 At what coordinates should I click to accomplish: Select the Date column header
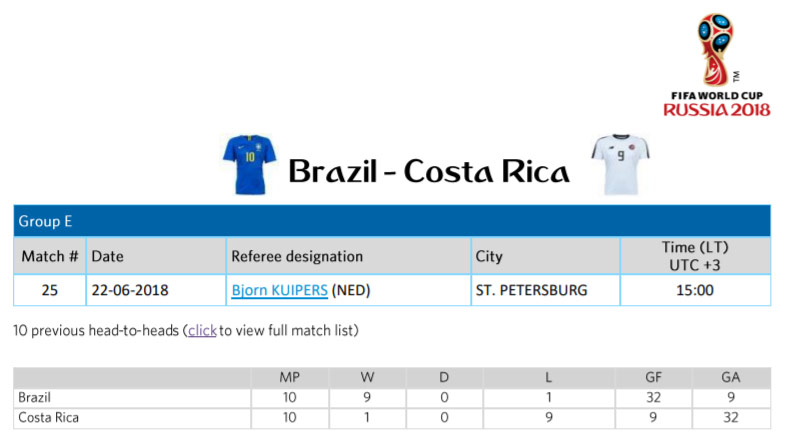[156, 256]
